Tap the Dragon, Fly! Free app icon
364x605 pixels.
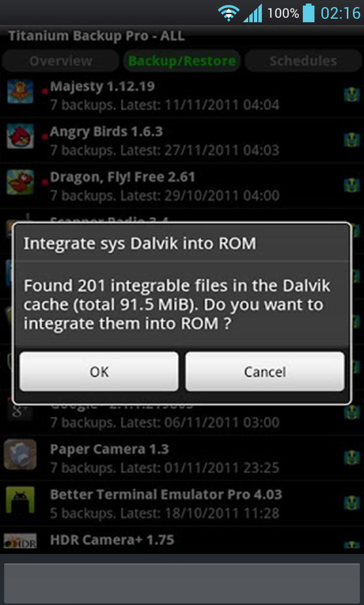pos(20,182)
